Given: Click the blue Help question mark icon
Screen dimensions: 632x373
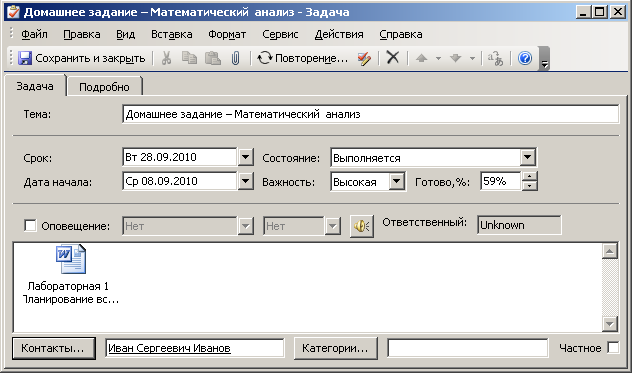Looking at the screenshot, I should (525, 58).
